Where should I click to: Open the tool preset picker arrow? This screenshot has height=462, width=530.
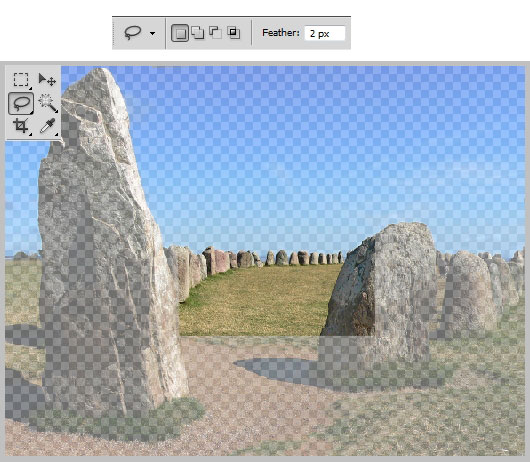pos(152,33)
